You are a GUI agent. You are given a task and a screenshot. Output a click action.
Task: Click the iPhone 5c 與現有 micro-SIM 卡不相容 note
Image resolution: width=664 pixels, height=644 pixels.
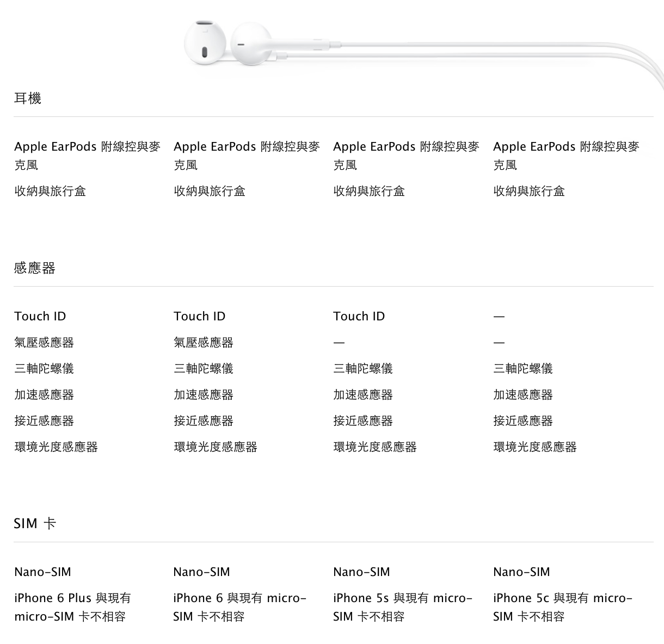tap(563, 608)
